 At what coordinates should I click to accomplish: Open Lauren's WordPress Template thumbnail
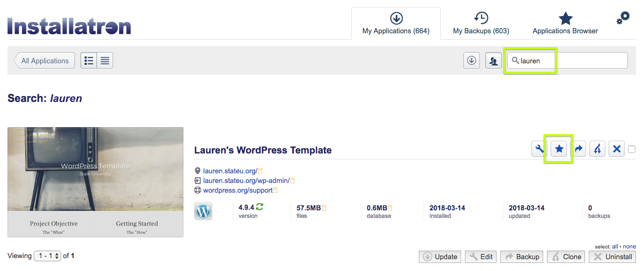point(95,182)
